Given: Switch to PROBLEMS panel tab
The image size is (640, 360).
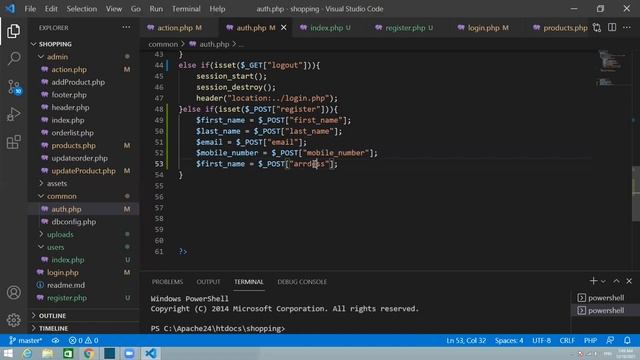Looking at the screenshot, I should [167, 282].
